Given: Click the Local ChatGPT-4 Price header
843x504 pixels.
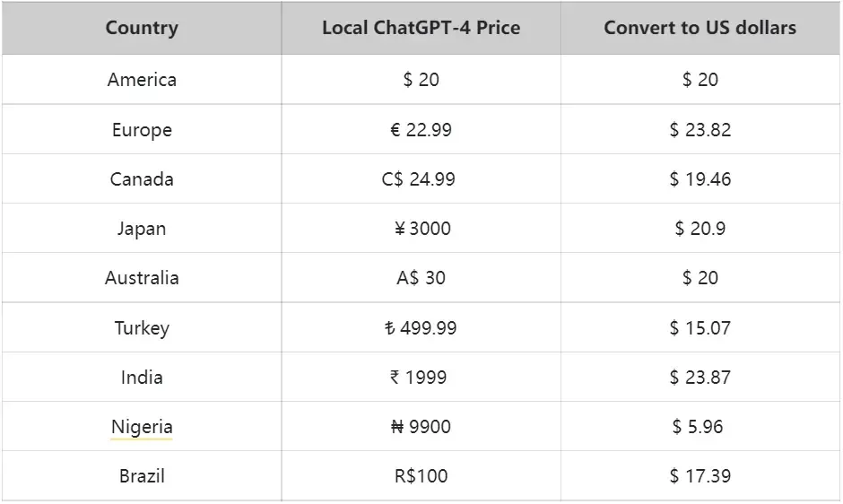Looking at the screenshot, I should 421,28.
